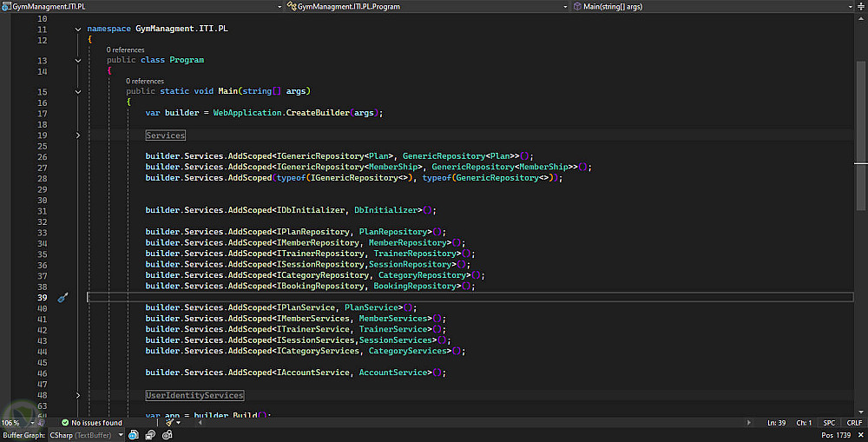
Task: Click the namespace keyword on line 11
Action: pos(109,29)
